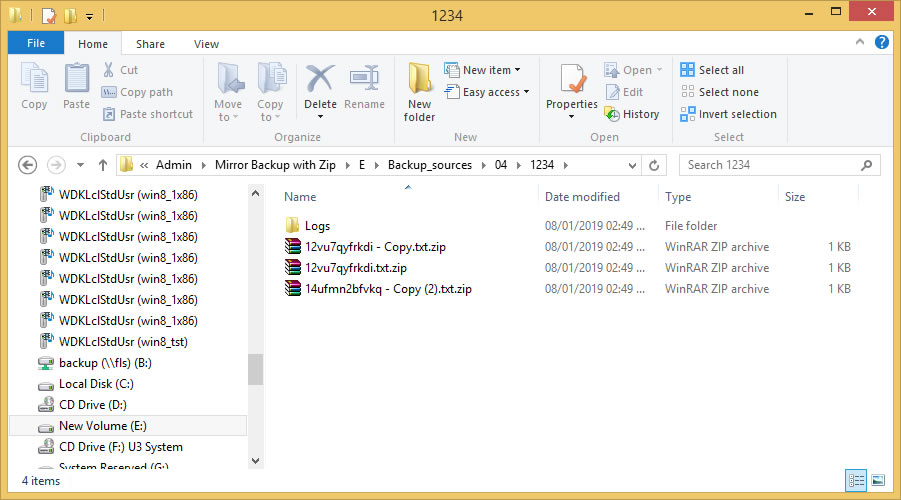Screen dimensions: 901x500
Task: Switch to large icons view in status bar
Action: point(878,480)
